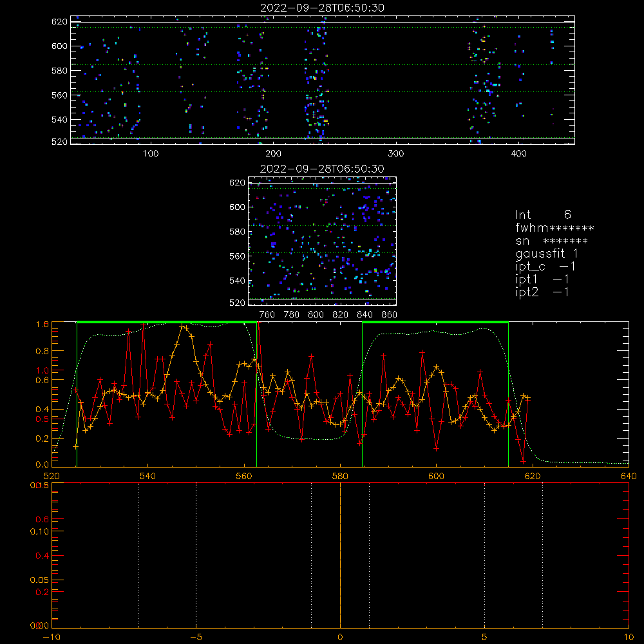The width and height of the screenshot is (644, 644).
Task: Click y-axis label 580 on middle plot
Action: click(x=237, y=232)
